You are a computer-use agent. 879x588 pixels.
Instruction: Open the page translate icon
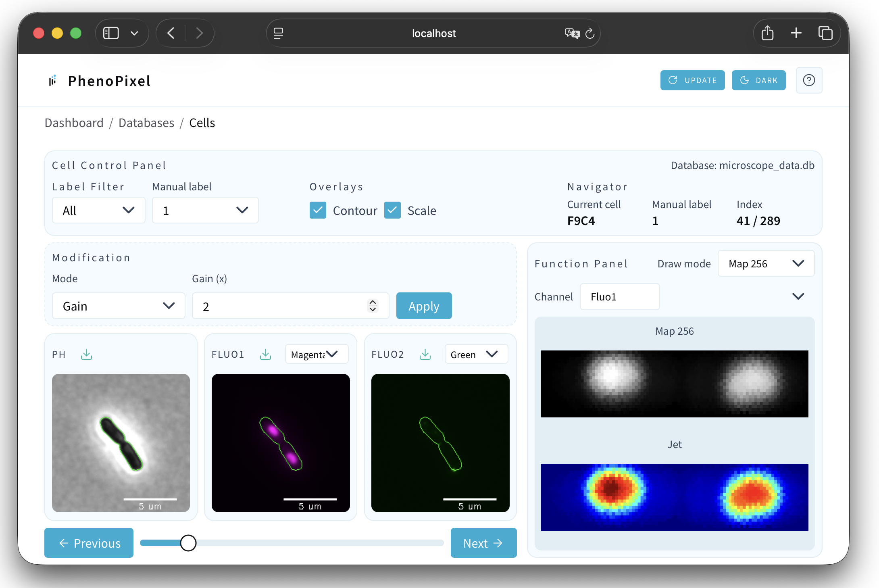[x=572, y=33]
